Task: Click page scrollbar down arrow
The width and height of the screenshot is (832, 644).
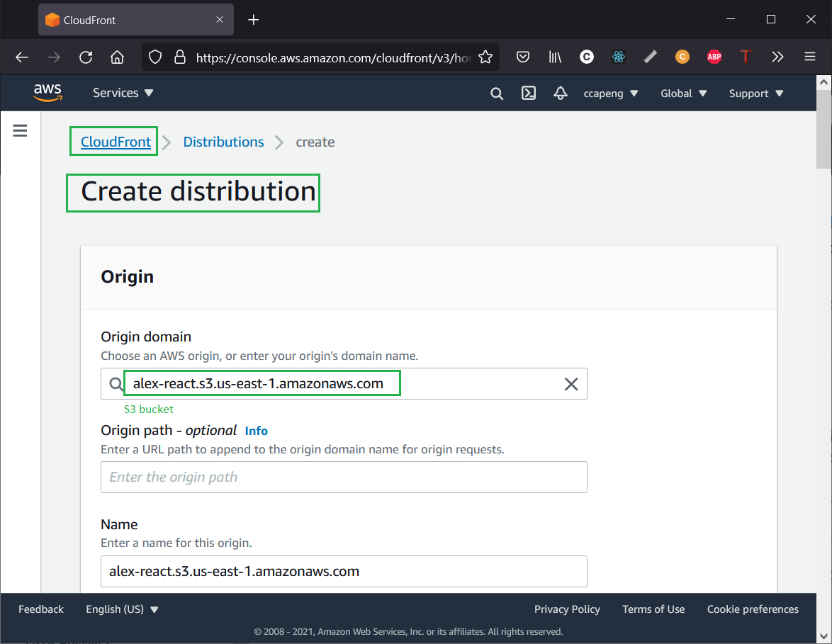Action: (823, 635)
